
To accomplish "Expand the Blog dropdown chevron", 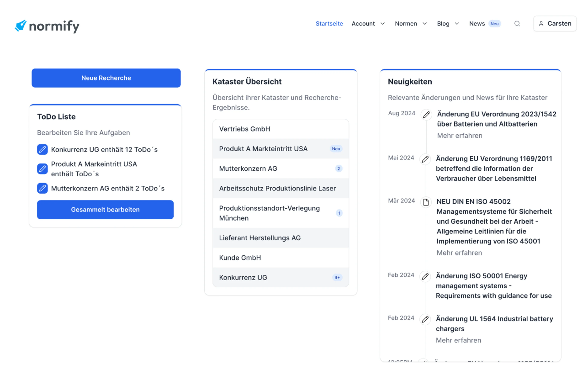I will (457, 24).
